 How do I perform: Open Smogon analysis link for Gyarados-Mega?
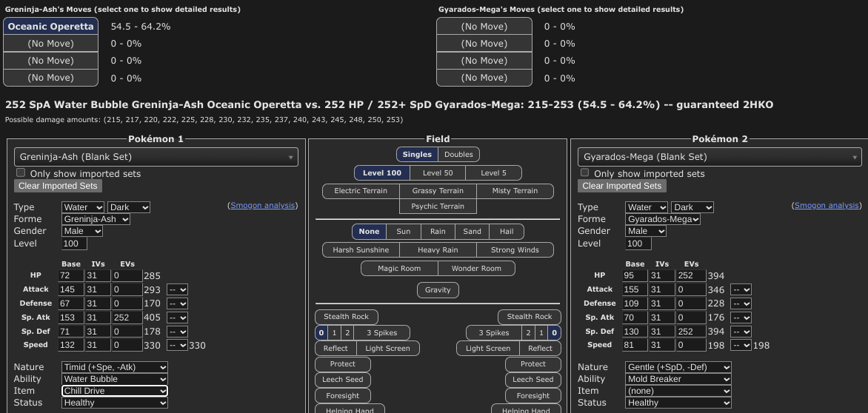coord(826,206)
